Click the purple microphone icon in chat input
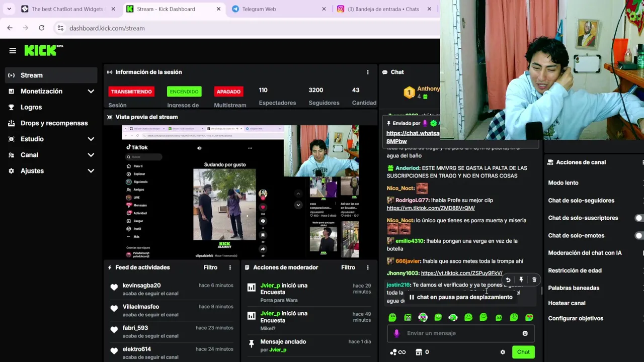This screenshot has width=644, height=362. pos(396,333)
